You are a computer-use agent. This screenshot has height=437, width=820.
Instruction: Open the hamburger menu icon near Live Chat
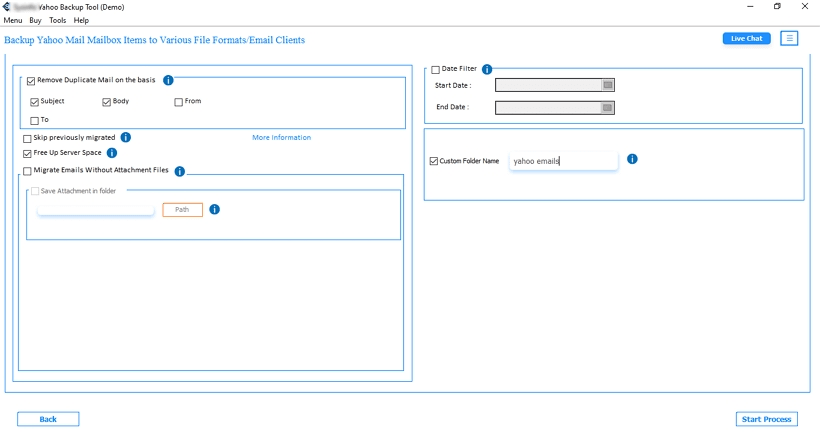tap(789, 38)
